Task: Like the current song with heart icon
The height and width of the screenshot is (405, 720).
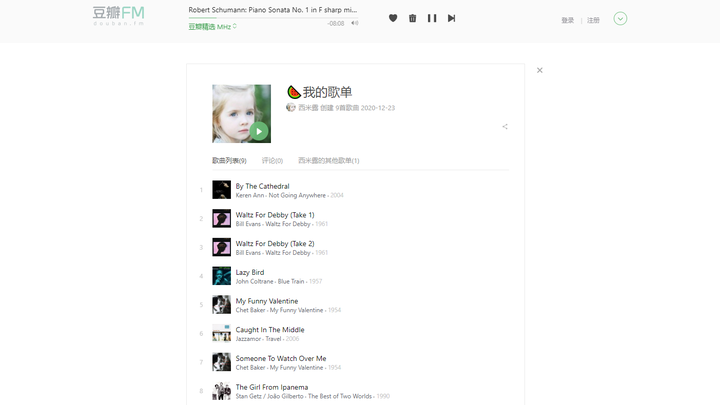Action: click(393, 18)
